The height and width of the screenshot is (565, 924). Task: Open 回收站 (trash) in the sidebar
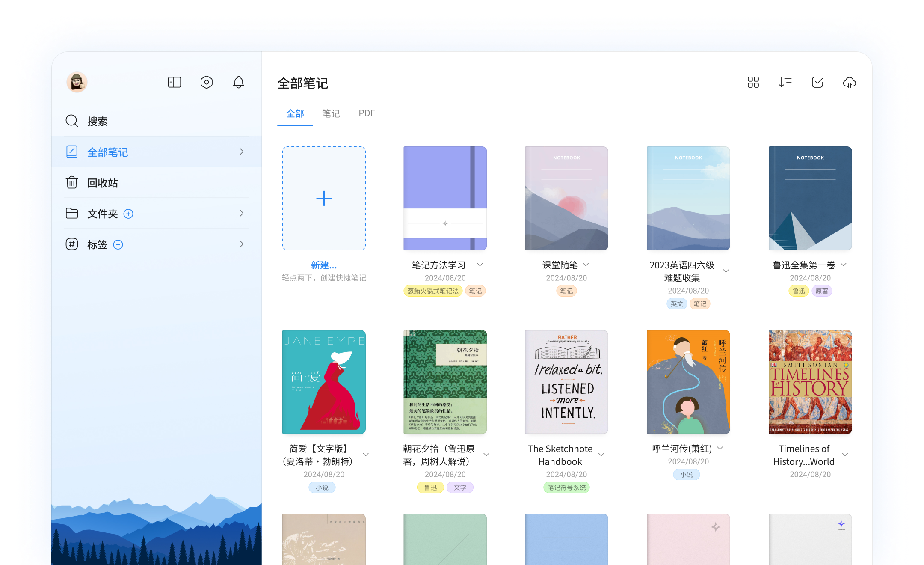(103, 183)
